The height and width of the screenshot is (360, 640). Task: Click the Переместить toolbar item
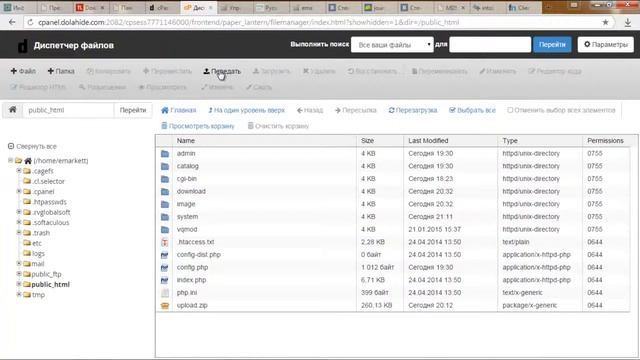tap(167, 71)
